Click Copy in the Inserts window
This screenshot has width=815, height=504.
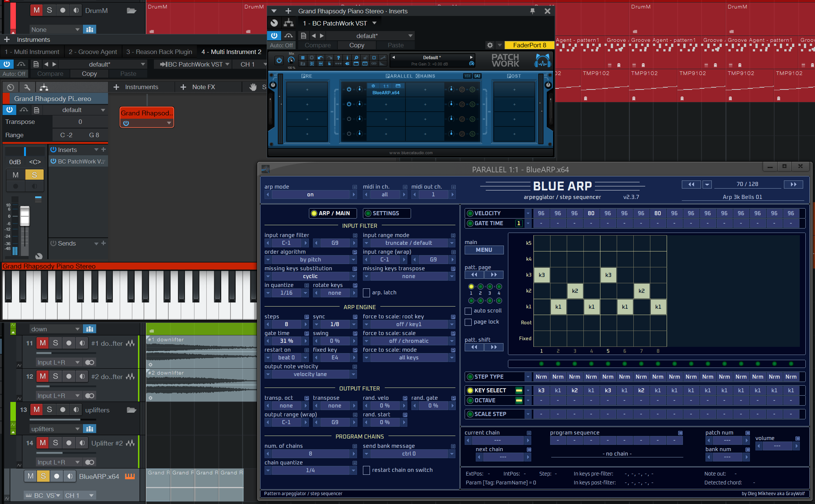(x=357, y=45)
